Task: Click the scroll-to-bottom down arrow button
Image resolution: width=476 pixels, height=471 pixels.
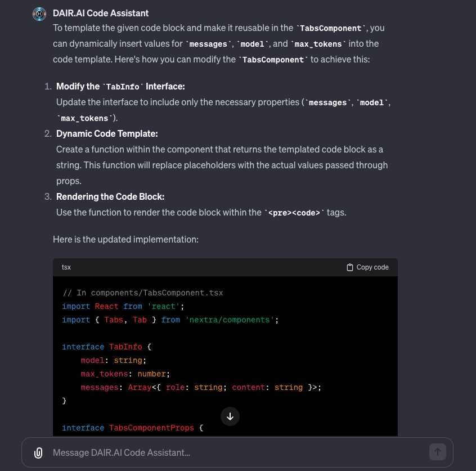Action: 230,416
